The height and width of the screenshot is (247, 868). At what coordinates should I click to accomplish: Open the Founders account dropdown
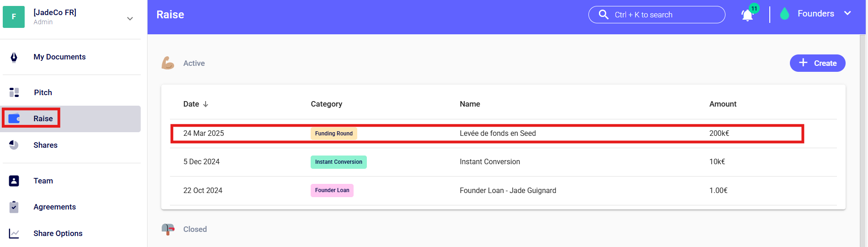click(x=847, y=14)
